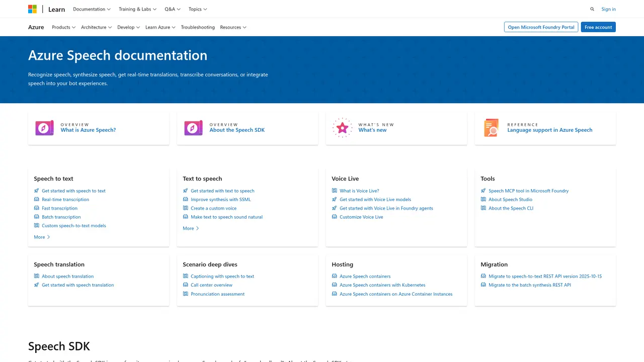Open the Q&A dropdown menu
Viewport: 644px width, 362px height.
point(173,9)
